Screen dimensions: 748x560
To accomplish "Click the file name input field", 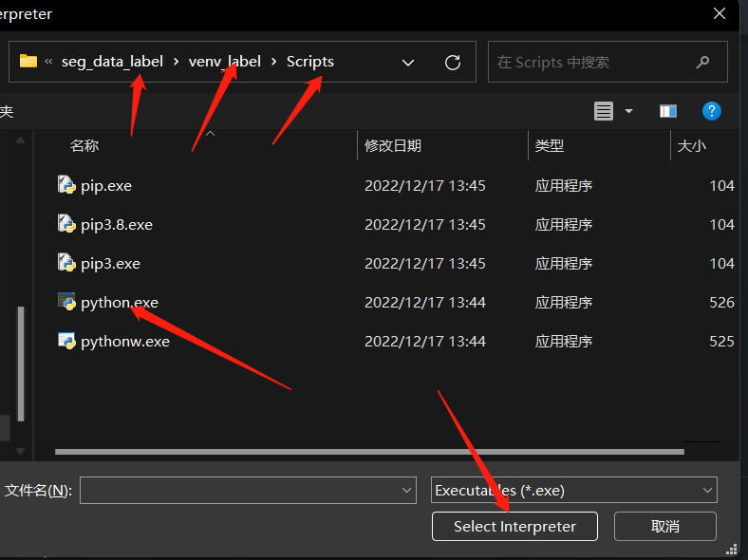I will (241, 491).
